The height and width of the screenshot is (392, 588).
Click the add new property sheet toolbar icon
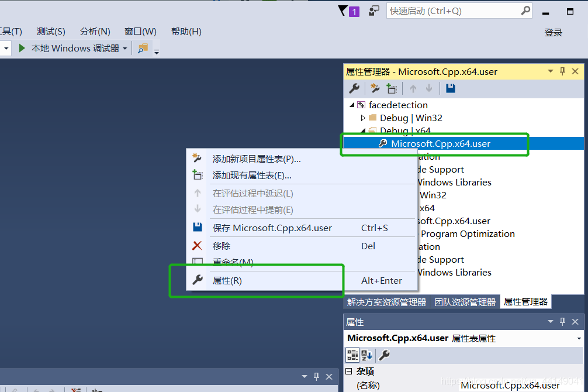point(375,88)
